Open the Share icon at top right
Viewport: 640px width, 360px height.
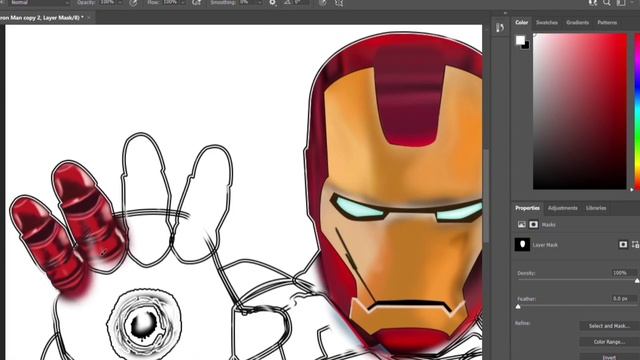[593, 3]
